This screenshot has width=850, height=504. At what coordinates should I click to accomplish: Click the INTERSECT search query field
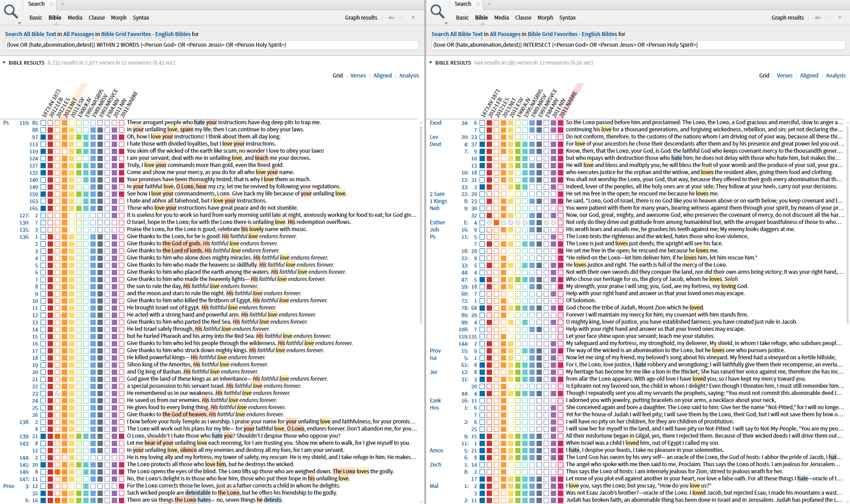(639, 45)
